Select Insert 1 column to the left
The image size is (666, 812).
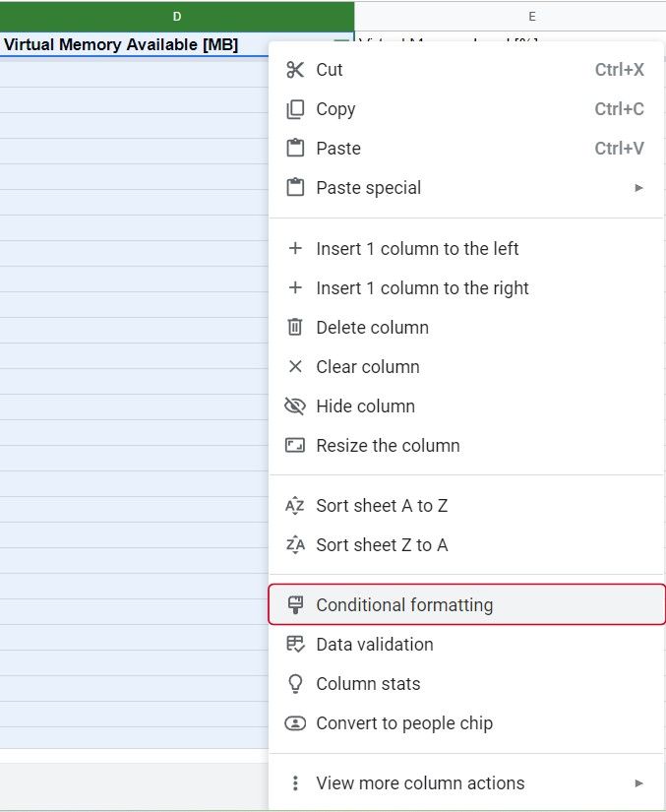point(417,249)
